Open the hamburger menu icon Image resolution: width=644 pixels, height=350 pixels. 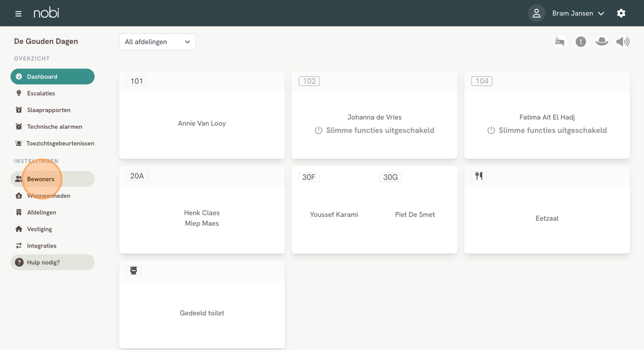18,13
